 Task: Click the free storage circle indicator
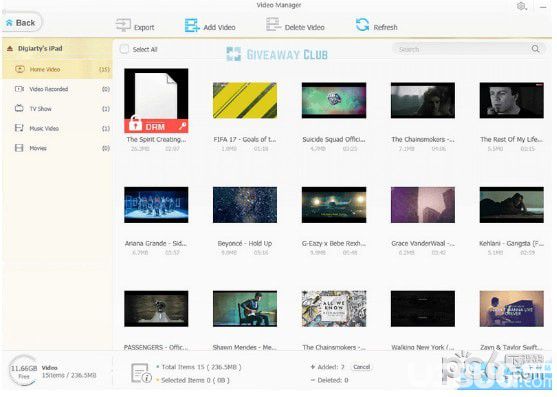[23, 371]
